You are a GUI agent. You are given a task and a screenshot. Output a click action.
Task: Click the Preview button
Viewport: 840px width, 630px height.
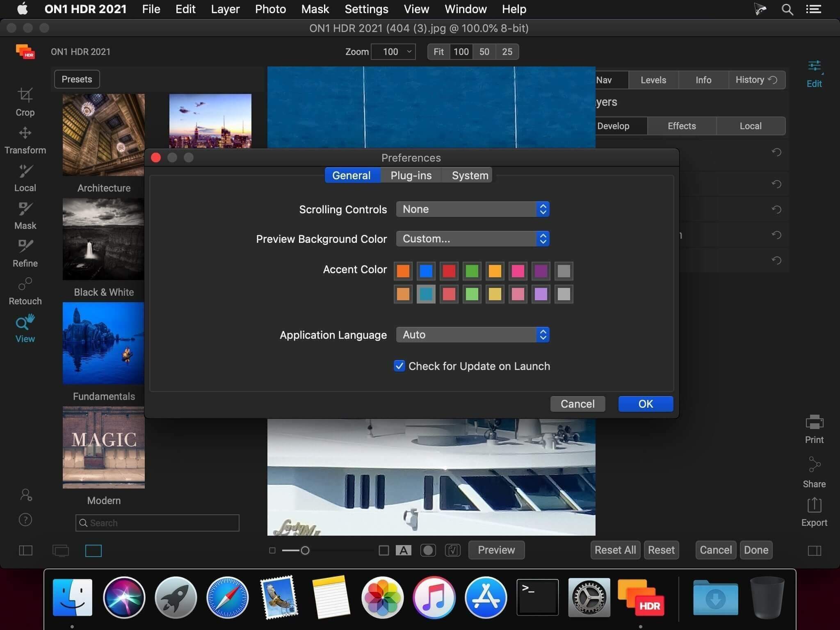coord(496,550)
